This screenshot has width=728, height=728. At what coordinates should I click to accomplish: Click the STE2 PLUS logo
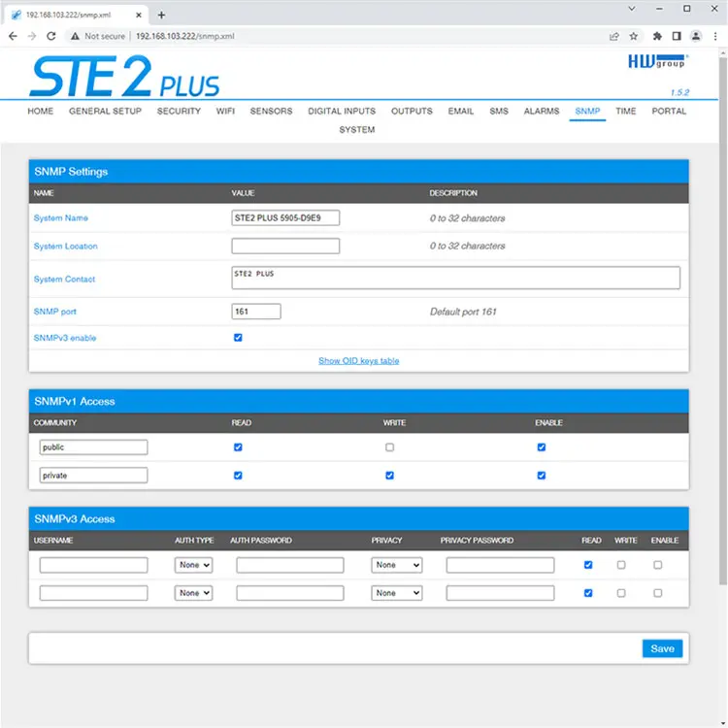(124, 77)
